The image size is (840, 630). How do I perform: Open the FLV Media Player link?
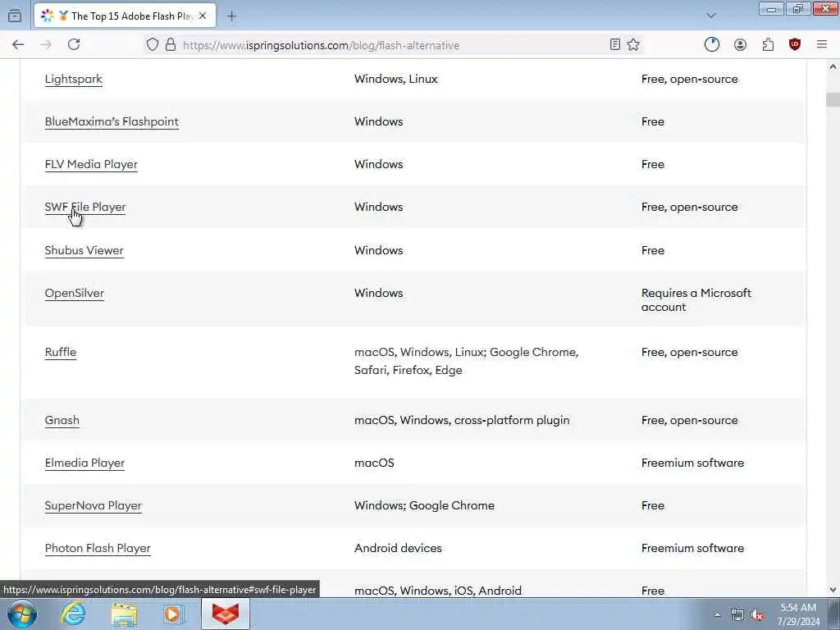[91, 164]
